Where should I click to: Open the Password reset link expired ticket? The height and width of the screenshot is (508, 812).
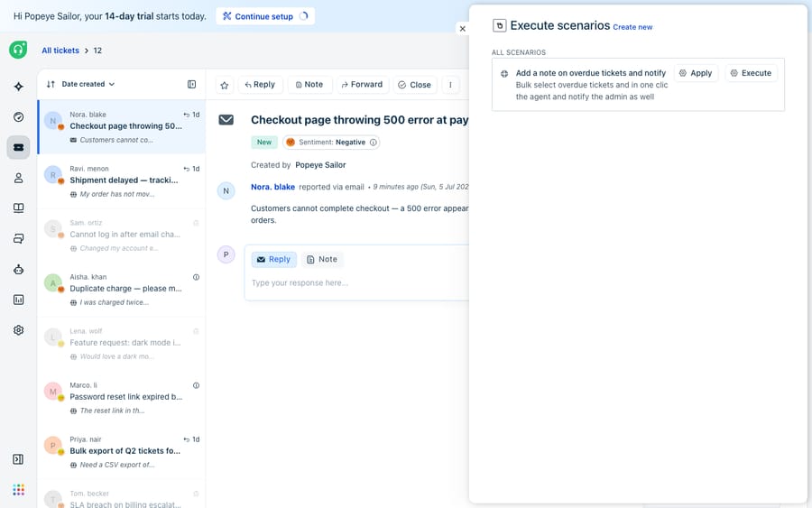coord(122,398)
